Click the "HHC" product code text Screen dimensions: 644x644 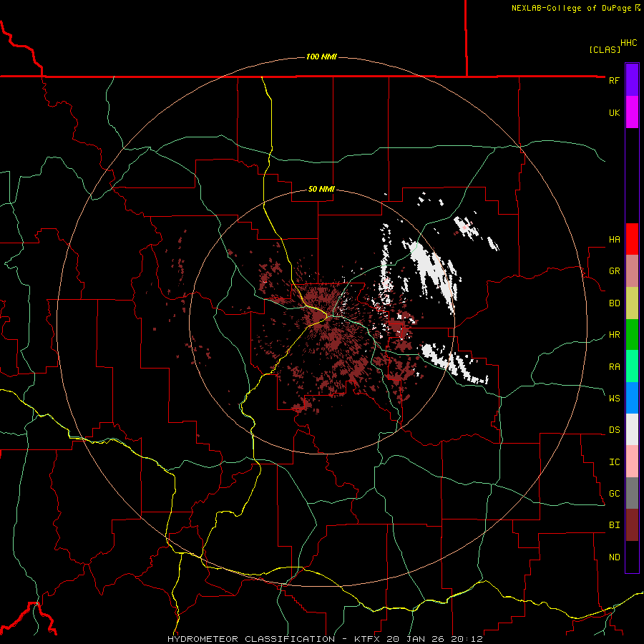[x=629, y=43]
